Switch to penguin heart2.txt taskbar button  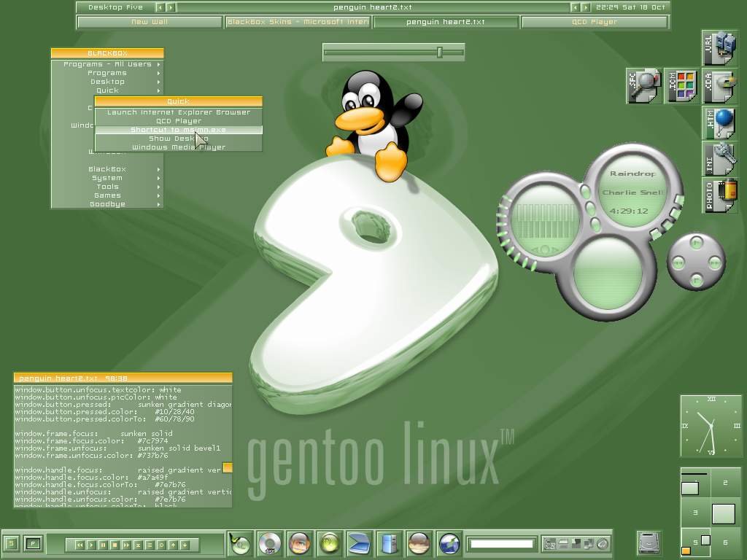(446, 22)
